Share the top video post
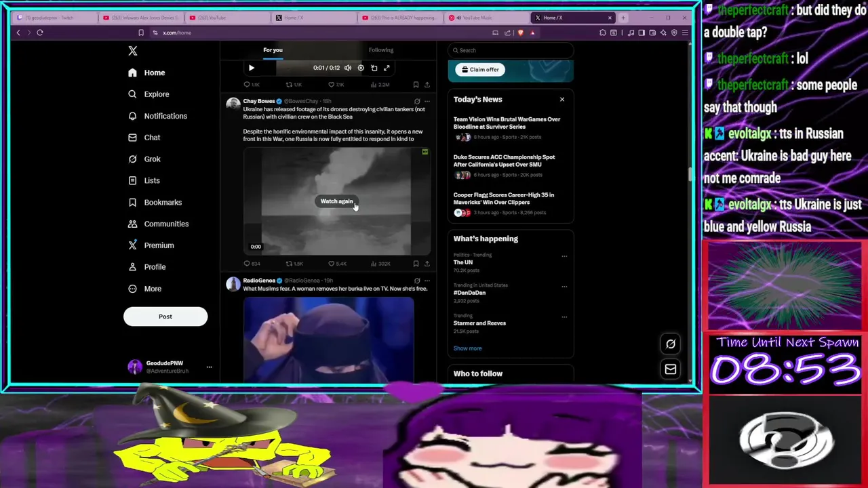The width and height of the screenshot is (868, 488). tap(427, 85)
